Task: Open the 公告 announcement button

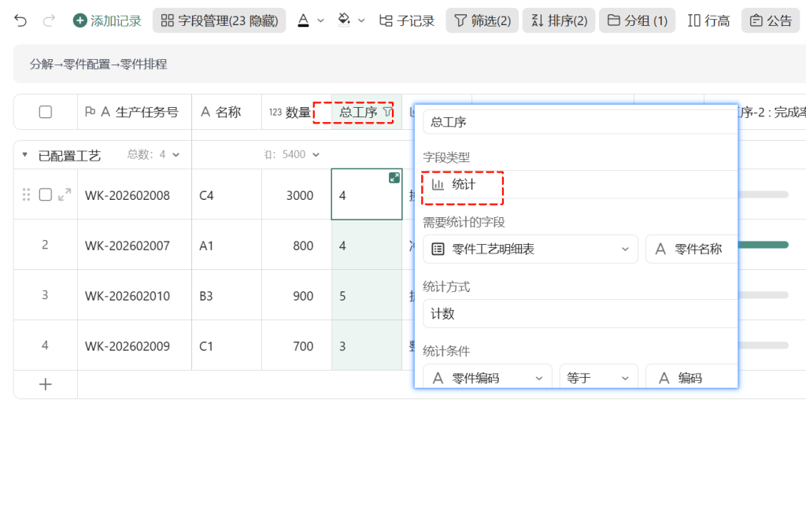Action: pyautogui.click(x=771, y=20)
